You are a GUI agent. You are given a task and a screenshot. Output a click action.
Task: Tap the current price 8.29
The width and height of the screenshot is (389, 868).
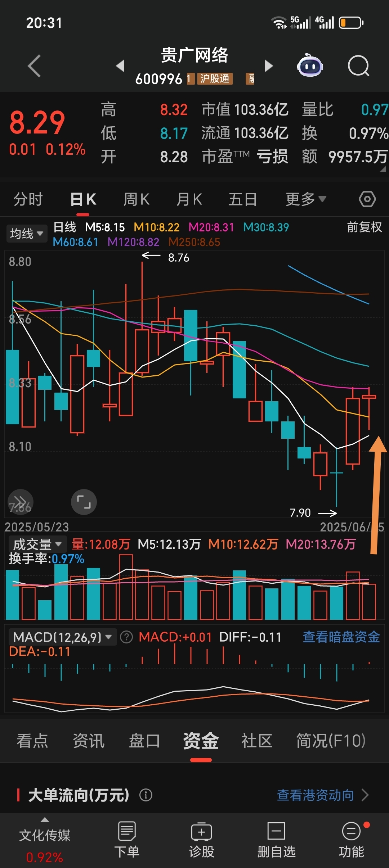(x=37, y=123)
